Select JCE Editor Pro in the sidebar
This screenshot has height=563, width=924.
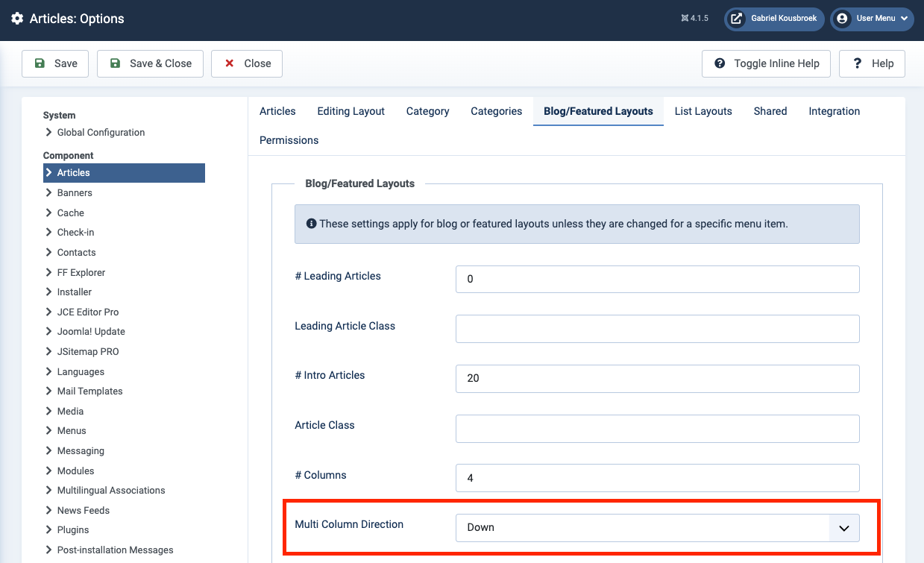(88, 312)
